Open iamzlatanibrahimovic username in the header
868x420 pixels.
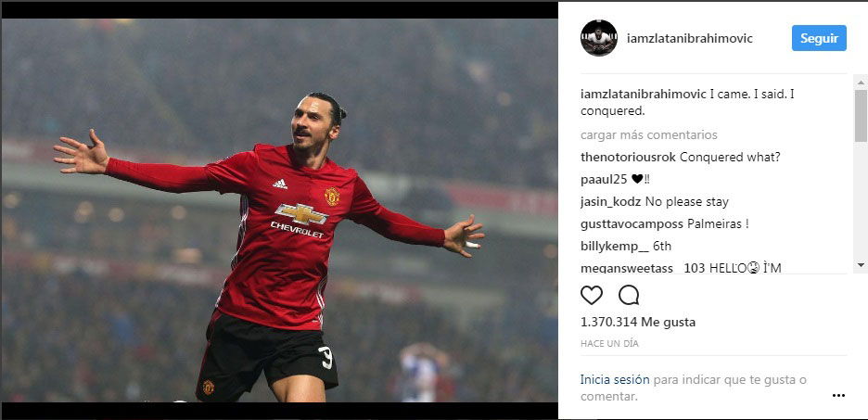click(x=690, y=39)
